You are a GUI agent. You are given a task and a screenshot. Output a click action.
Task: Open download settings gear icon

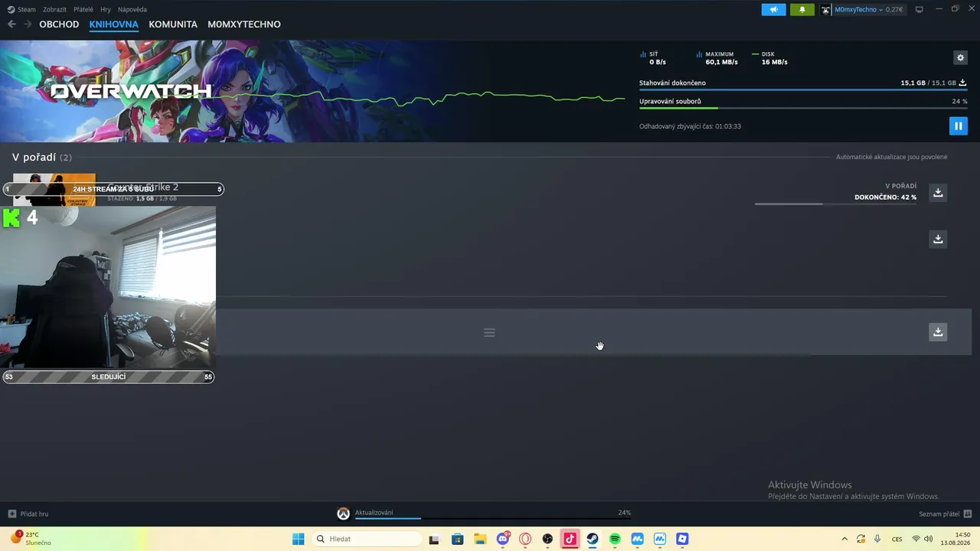pyautogui.click(x=960, y=57)
